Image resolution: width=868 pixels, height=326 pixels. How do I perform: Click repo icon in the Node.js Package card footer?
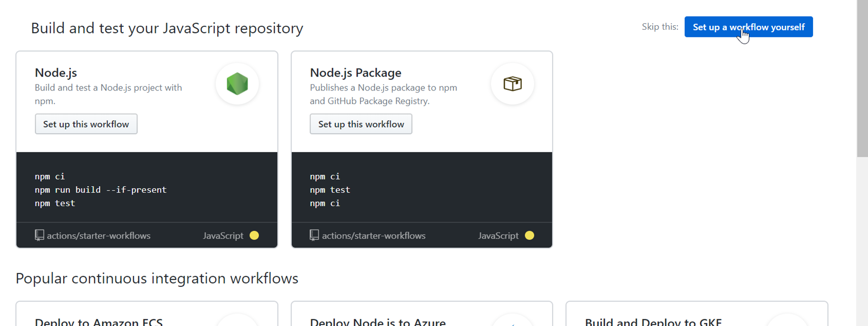(314, 236)
